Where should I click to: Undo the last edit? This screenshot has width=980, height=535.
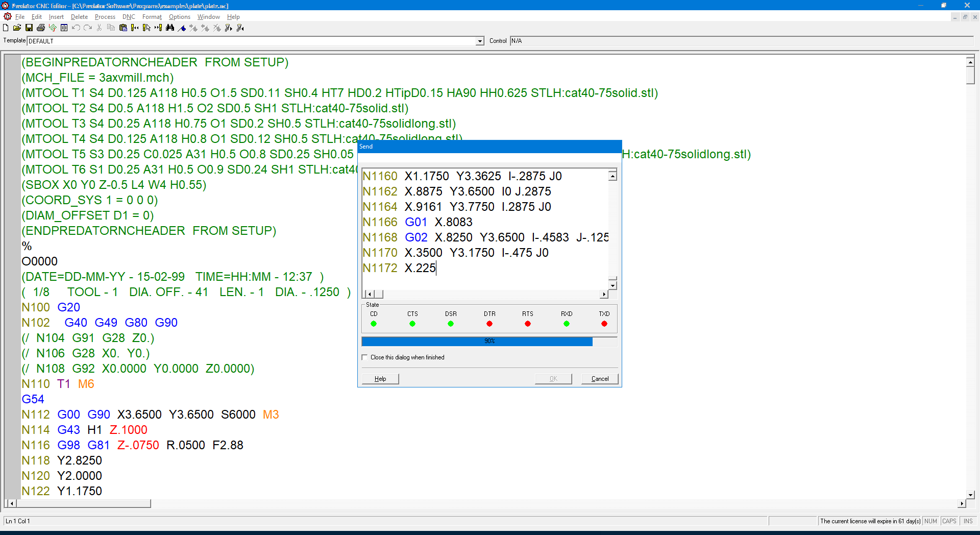coord(76,28)
